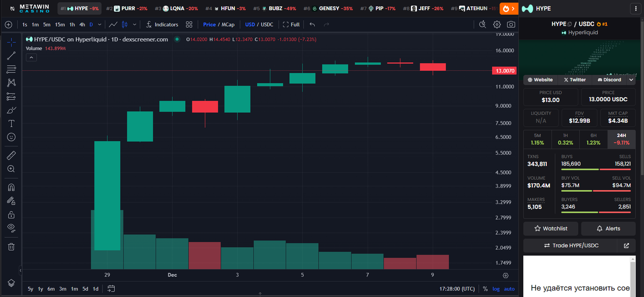The image size is (644, 297).
Task: Select the 5M price change tab
Action: (x=538, y=140)
